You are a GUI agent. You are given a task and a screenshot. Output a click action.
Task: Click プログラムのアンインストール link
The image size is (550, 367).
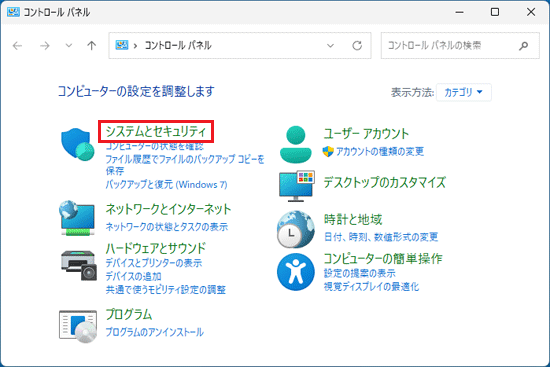pyautogui.click(x=154, y=332)
